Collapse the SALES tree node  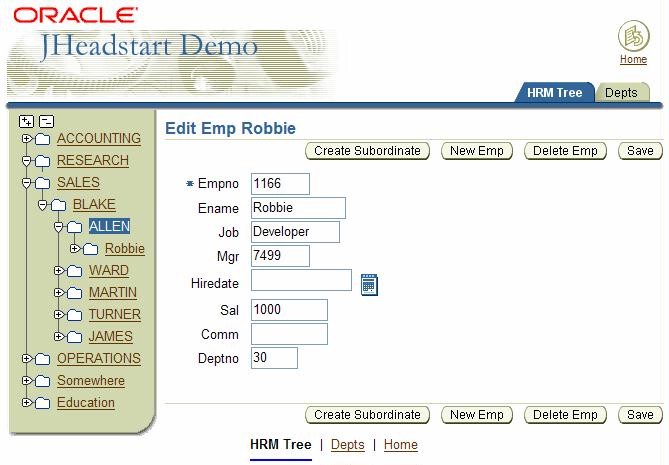[x=26, y=183]
